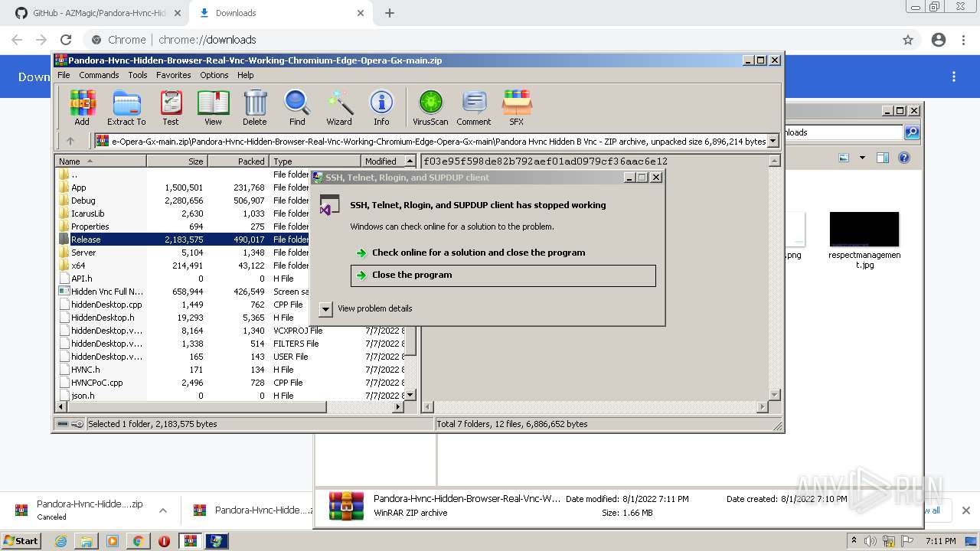Open Chrome three-dot menu
The height and width of the screenshot is (551, 980).
[964, 40]
